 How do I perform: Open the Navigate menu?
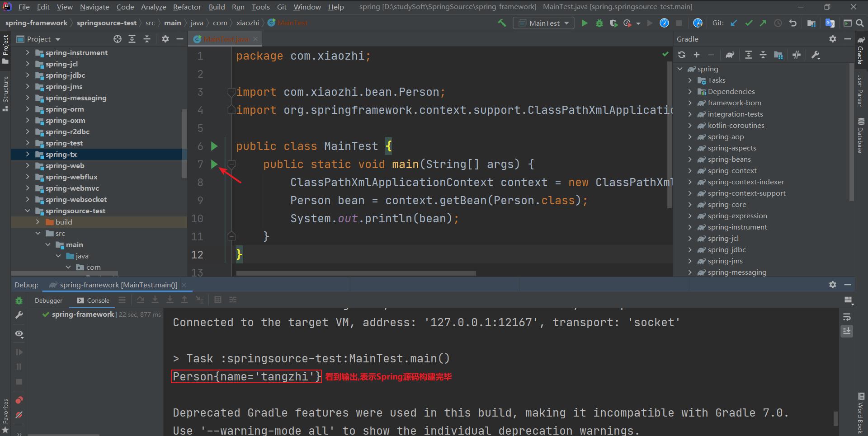(94, 7)
